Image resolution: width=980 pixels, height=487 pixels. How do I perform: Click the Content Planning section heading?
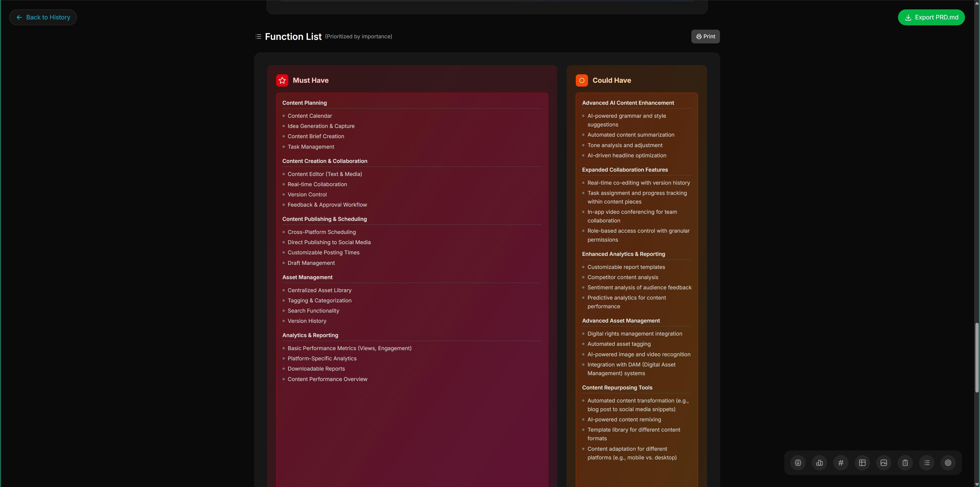coord(304,103)
